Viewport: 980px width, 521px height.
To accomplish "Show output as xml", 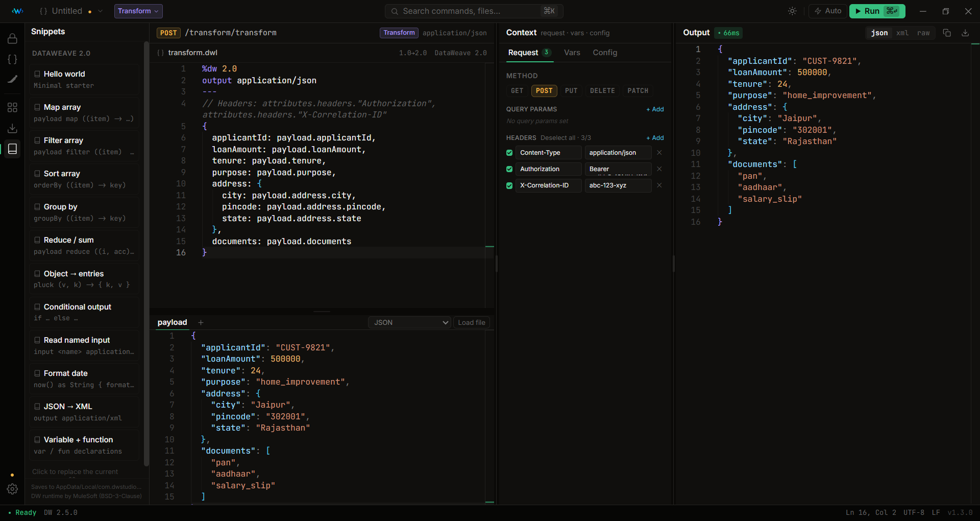I will pyautogui.click(x=902, y=33).
